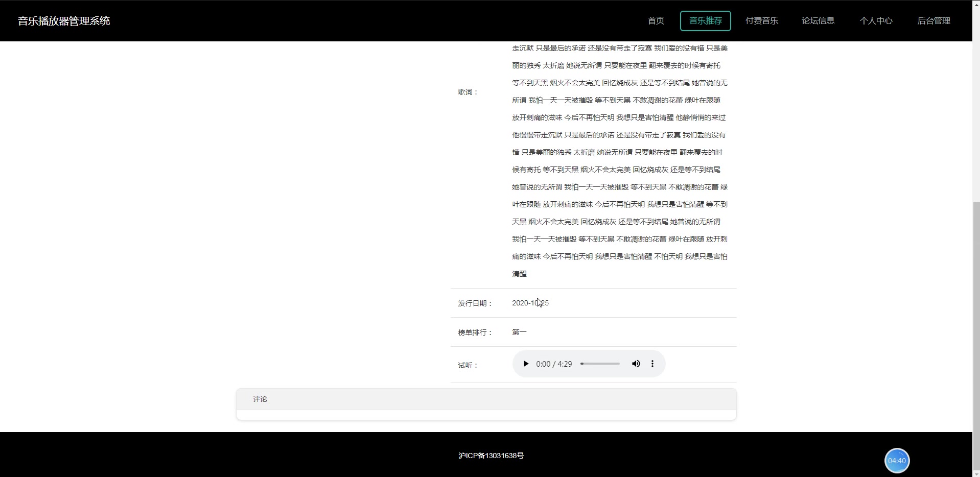Go to 付费音乐 page
This screenshot has height=477, width=980.
click(762, 21)
